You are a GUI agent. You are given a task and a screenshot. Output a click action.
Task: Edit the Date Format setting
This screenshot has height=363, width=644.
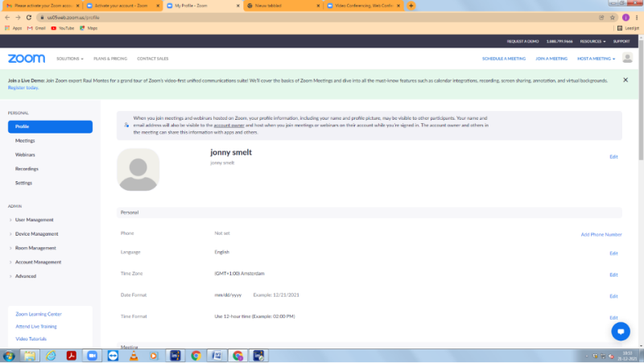point(613,296)
